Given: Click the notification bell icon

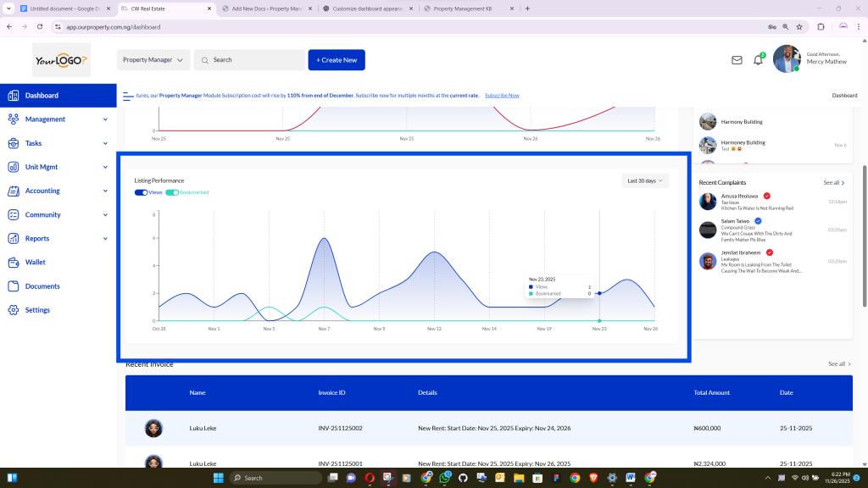Looking at the screenshot, I should pyautogui.click(x=758, y=60).
